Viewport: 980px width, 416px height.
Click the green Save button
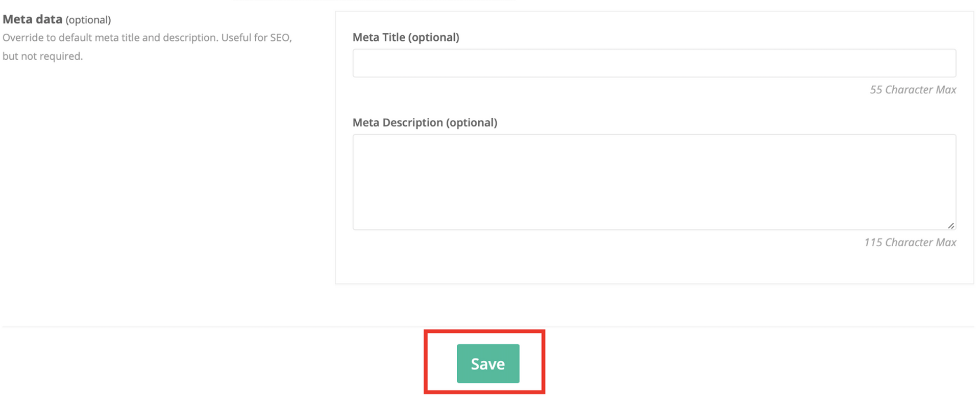point(488,363)
